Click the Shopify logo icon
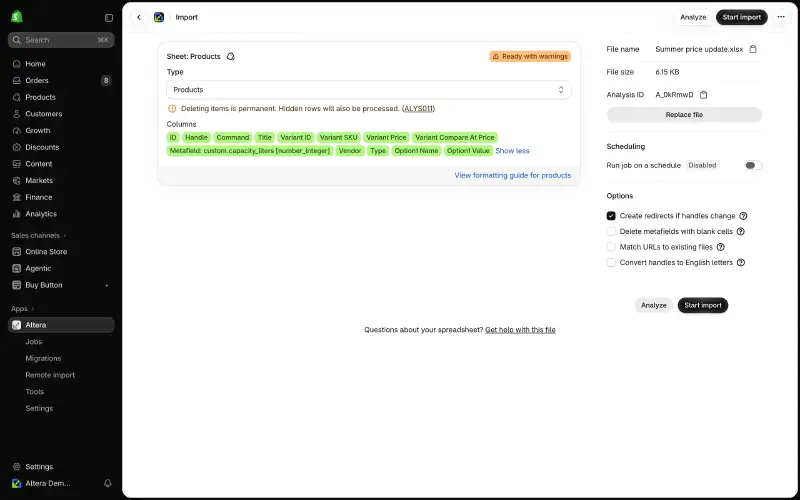The image size is (800, 500). click(17, 17)
